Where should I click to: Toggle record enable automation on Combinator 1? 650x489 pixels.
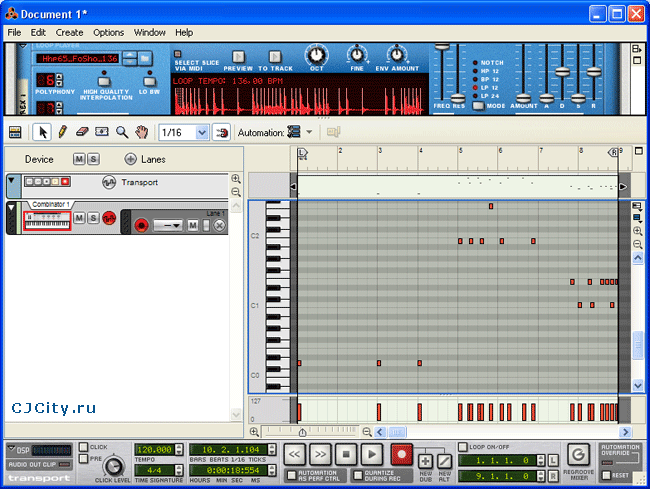pyautogui.click(x=109, y=218)
